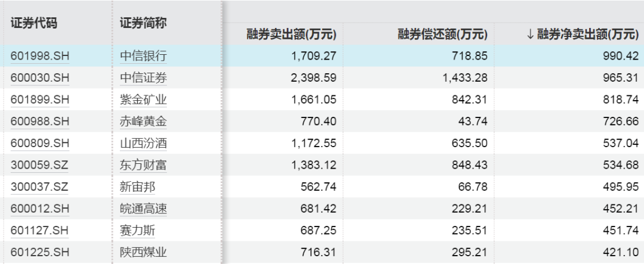Click the 证券简称 column header
This screenshot has height=264, width=644.
[x=143, y=23]
